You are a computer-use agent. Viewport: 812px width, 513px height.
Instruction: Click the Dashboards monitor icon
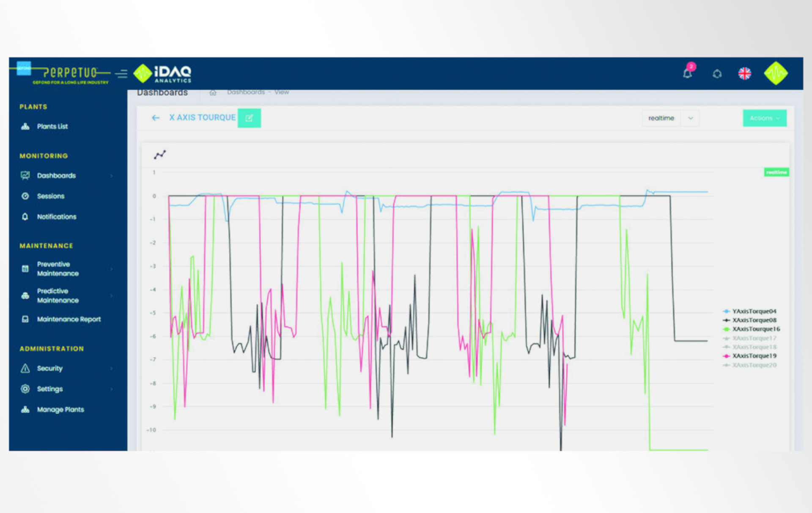(x=25, y=175)
